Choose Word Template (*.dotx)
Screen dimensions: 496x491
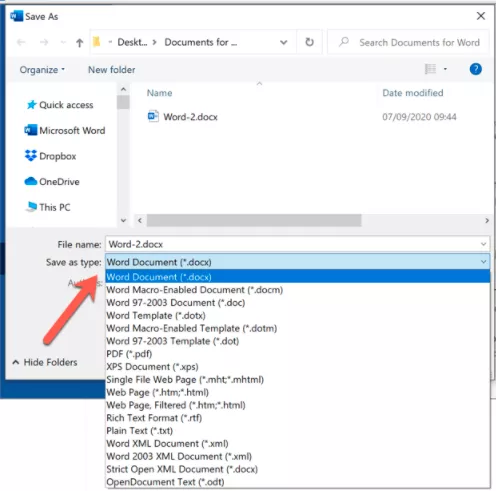click(298, 315)
